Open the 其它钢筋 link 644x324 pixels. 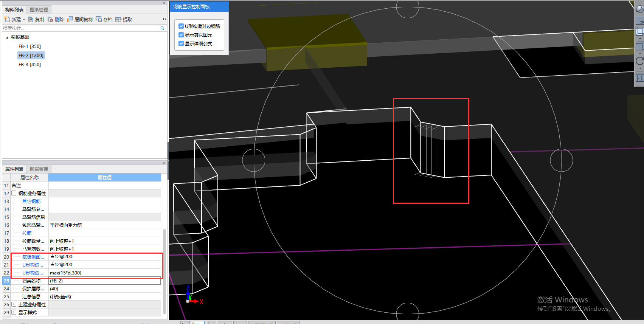point(31,202)
